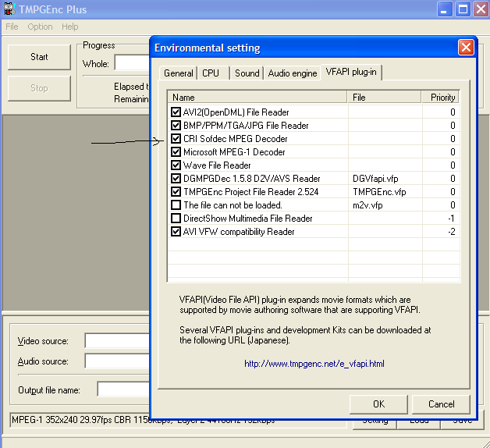
Task: Open the File menu
Action: click(x=12, y=27)
